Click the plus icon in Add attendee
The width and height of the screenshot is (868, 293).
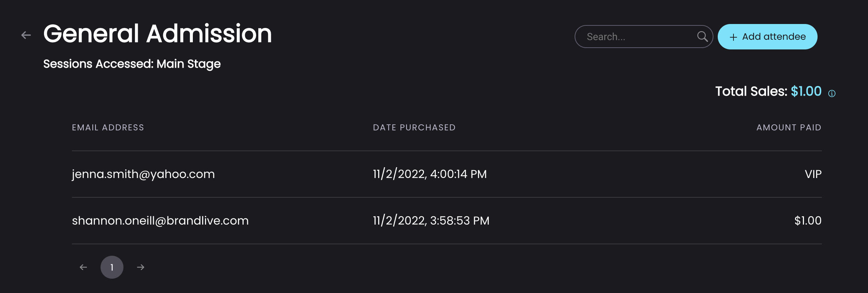point(733,37)
